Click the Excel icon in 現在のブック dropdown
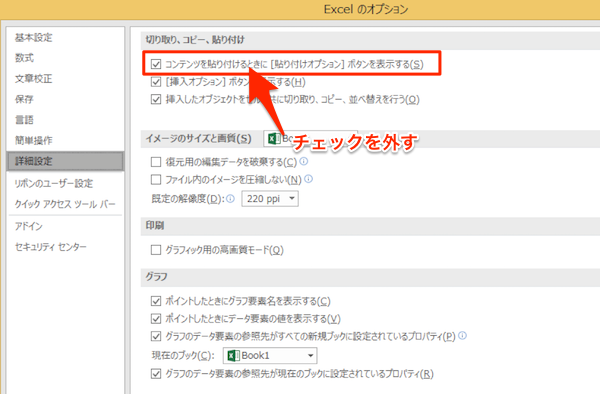This screenshot has width=600, height=394. [x=234, y=356]
